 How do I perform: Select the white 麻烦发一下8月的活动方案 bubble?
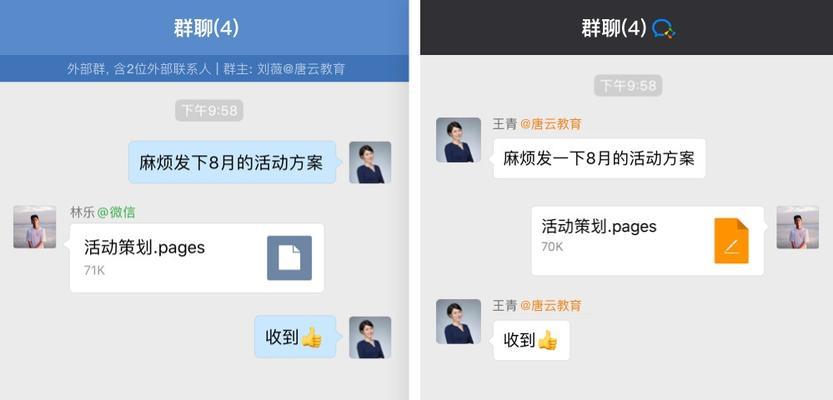pos(598,158)
